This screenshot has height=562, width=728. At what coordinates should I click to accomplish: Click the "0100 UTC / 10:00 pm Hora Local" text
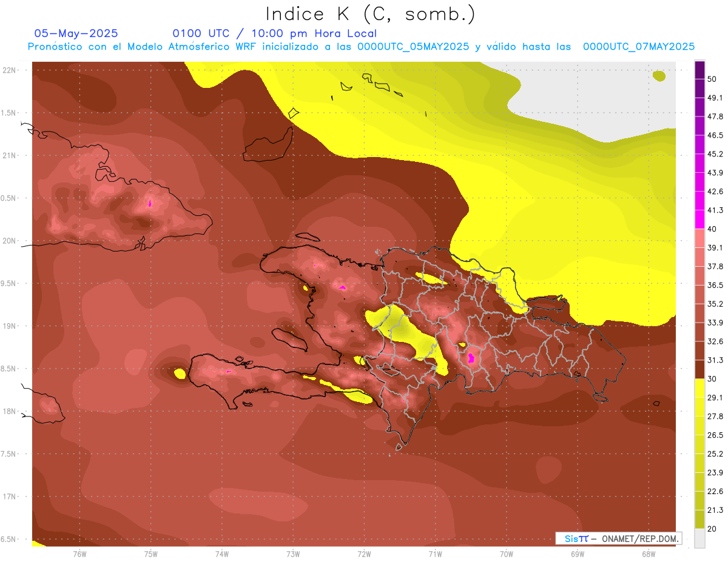[274, 33]
